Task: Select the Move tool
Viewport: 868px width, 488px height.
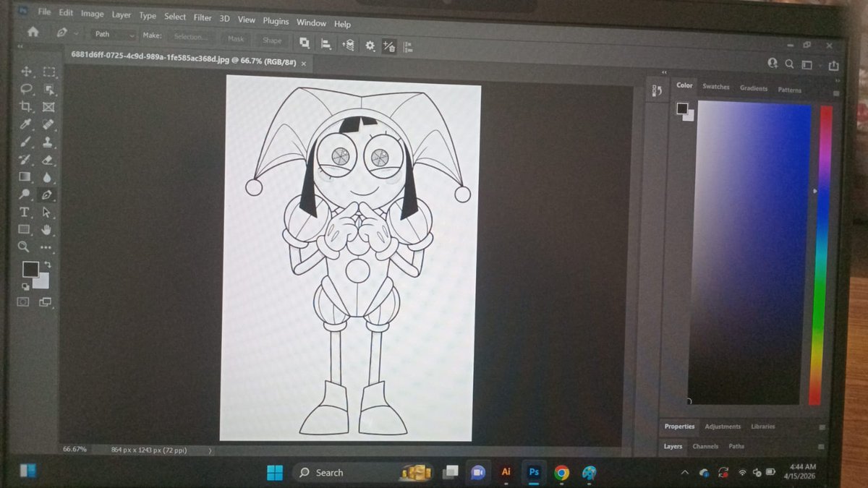Action: coord(25,71)
